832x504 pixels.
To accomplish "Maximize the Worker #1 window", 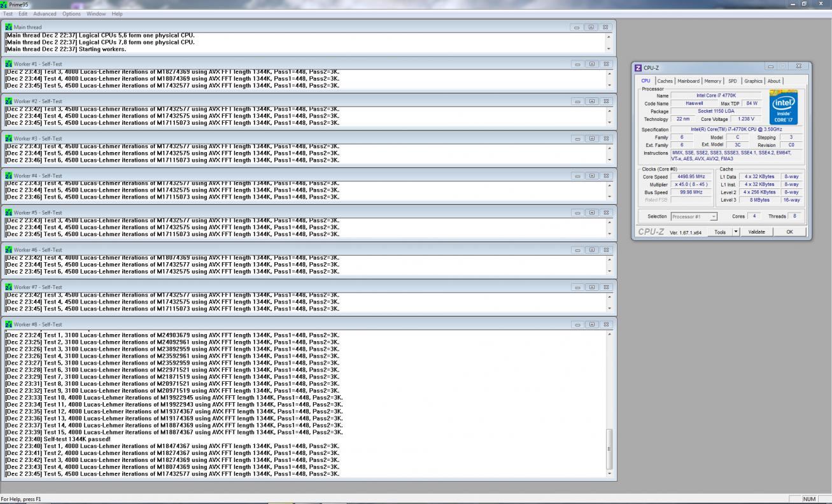I will (591, 64).
